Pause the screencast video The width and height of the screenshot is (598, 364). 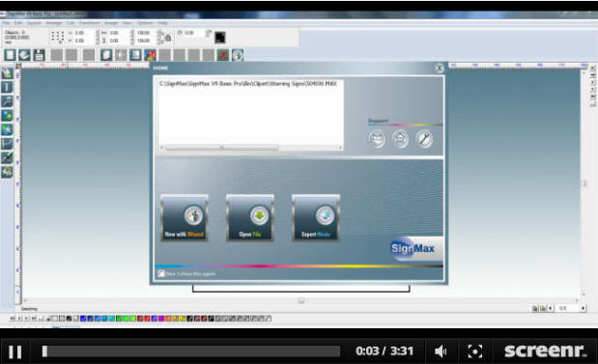[14, 351]
